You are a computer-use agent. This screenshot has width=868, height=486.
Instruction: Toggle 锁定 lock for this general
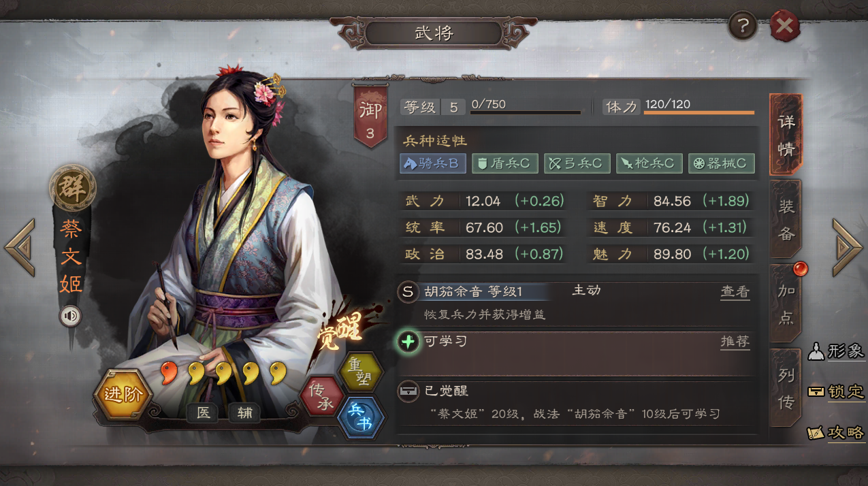(x=836, y=392)
